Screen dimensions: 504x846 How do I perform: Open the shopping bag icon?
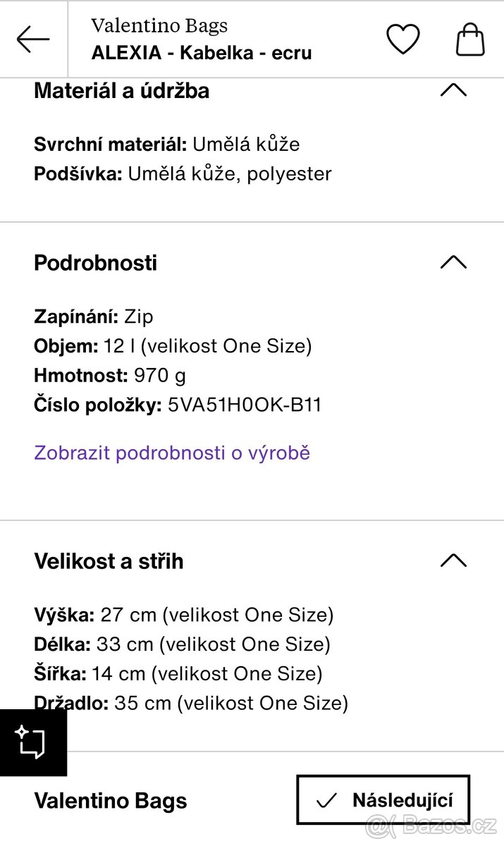pyautogui.click(x=470, y=39)
